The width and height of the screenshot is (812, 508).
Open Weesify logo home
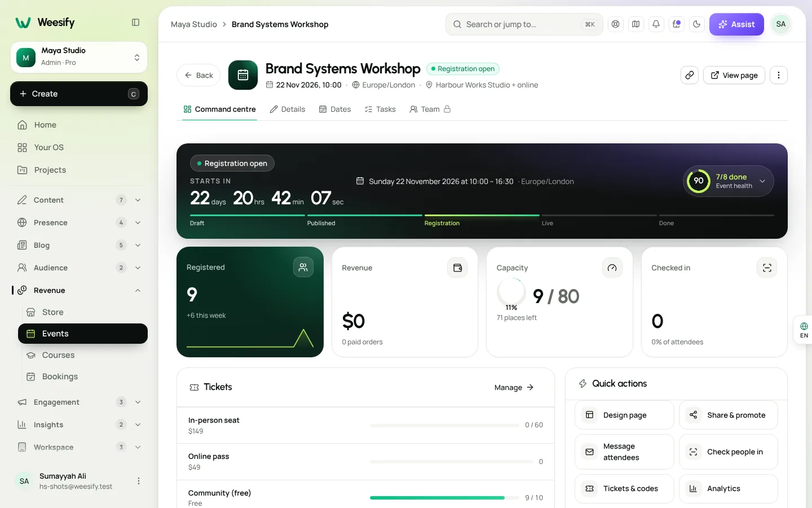pos(45,23)
